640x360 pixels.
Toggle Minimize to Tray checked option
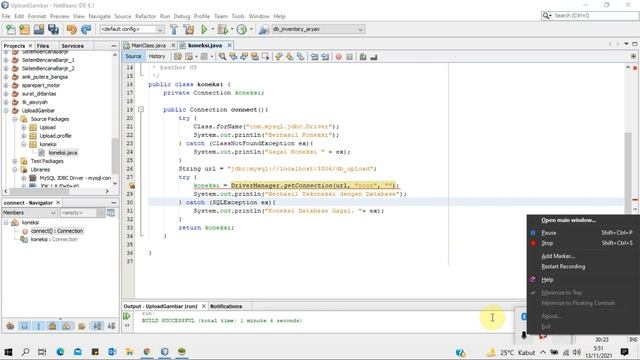(562, 293)
